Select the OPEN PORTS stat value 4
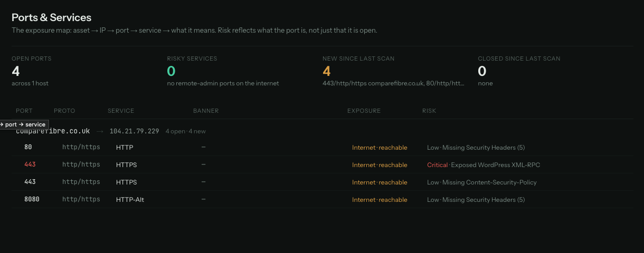 16,71
